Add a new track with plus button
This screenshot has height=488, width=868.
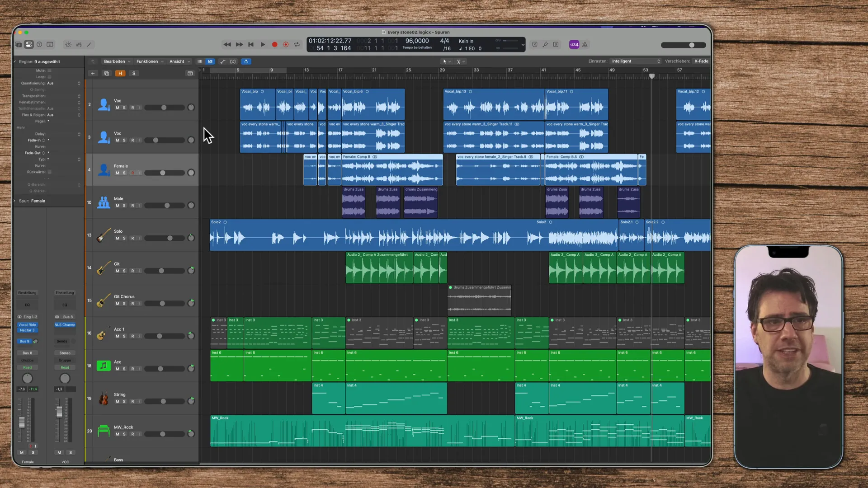click(x=93, y=74)
